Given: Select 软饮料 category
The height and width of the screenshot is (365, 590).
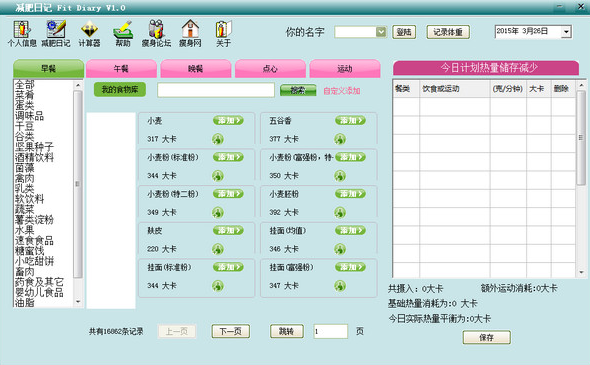Looking at the screenshot, I should [29, 199].
